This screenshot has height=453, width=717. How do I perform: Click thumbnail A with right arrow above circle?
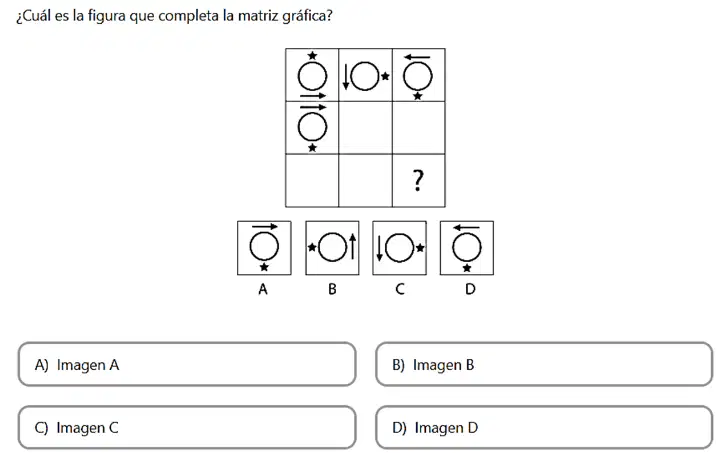pos(264,248)
